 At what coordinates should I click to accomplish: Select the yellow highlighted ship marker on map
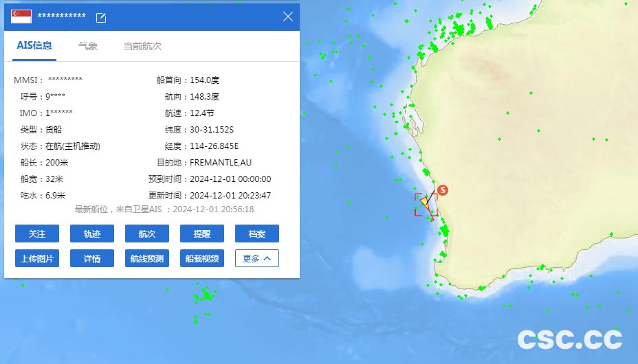click(x=425, y=203)
